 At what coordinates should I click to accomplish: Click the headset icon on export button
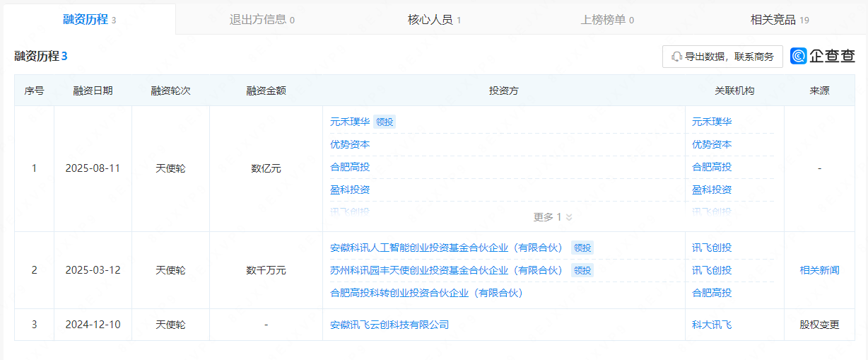(676, 57)
